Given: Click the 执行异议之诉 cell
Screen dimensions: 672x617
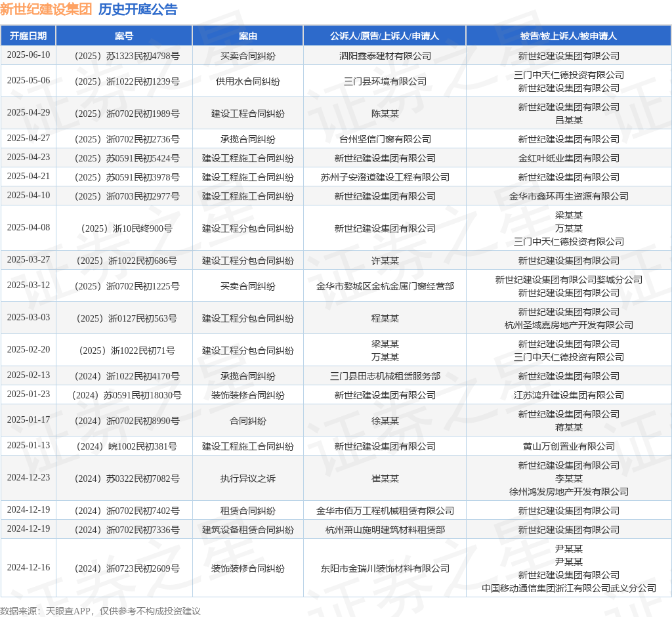Looking at the screenshot, I should point(247,479).
